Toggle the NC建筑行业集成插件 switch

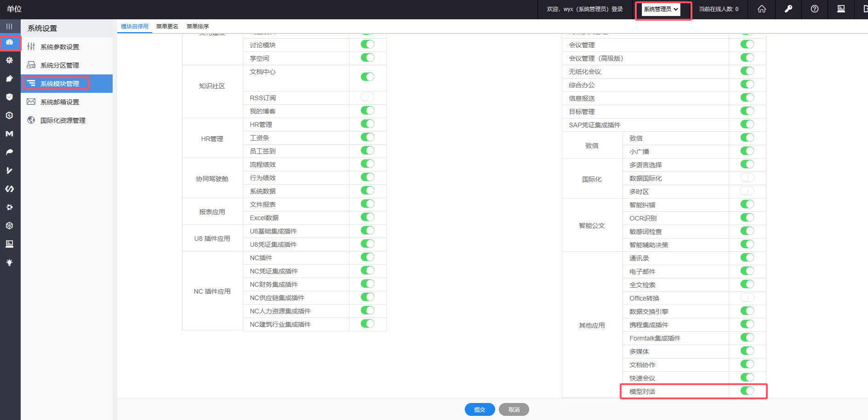click(x=367, y=324)
